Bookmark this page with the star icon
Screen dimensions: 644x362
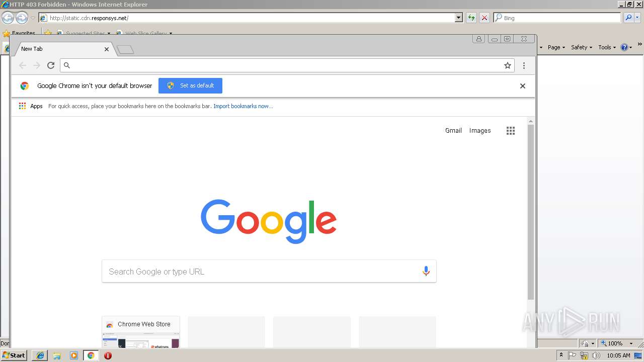[x=508, y=65]
